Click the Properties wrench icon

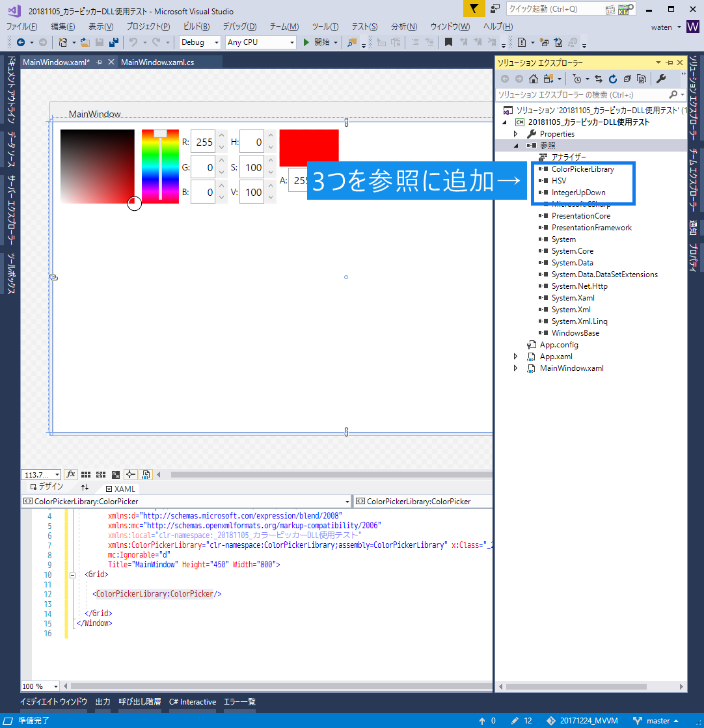[661, 79]
